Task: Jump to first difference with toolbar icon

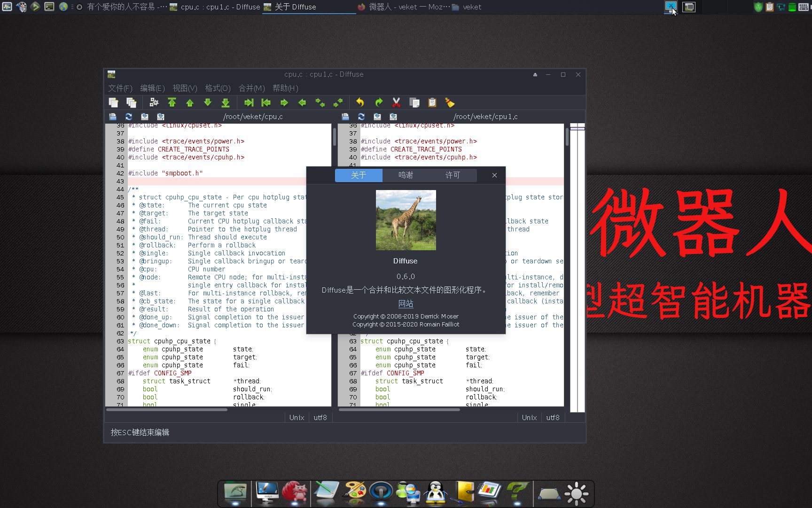Action: pyautogui.click(x=172, y=103)
